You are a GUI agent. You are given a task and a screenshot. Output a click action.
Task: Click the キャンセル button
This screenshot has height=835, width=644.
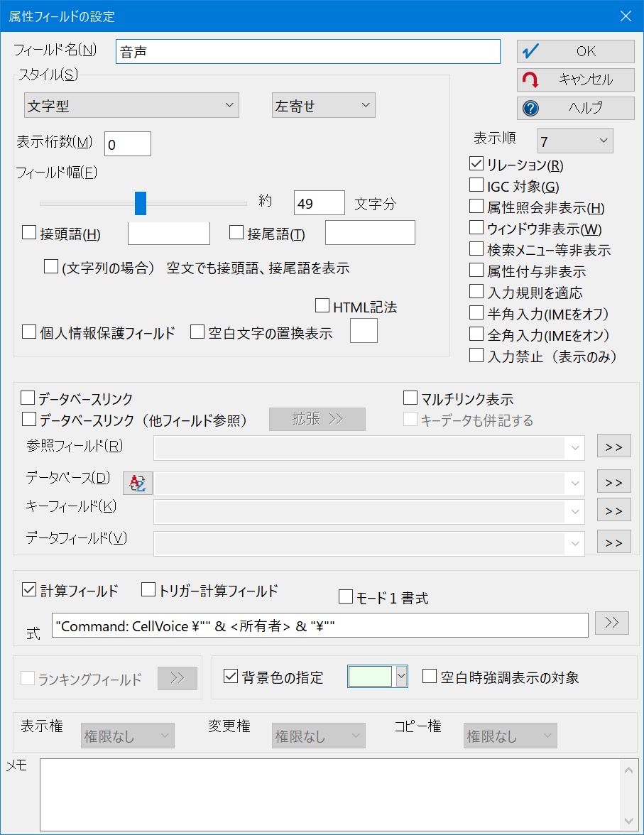click(575, 80)
